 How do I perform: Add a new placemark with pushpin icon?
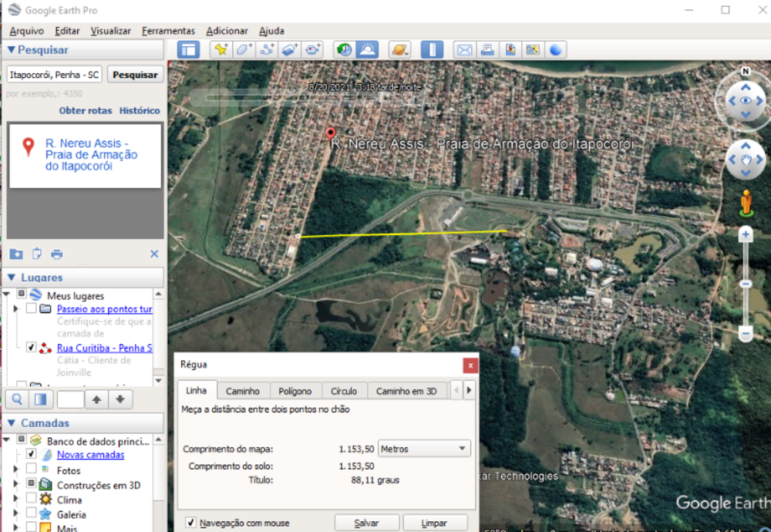[221, 50]
